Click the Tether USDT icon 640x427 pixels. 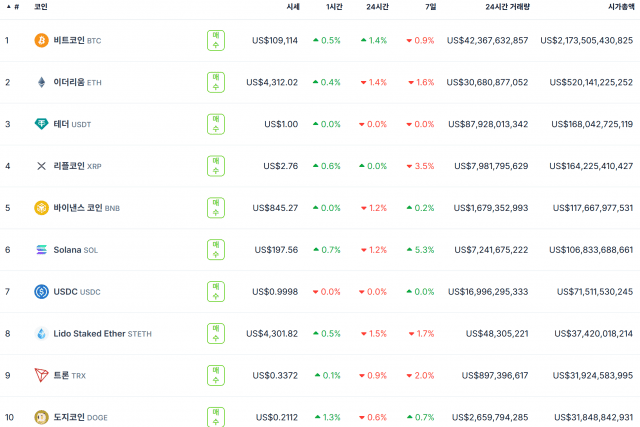tap(41, 124)
